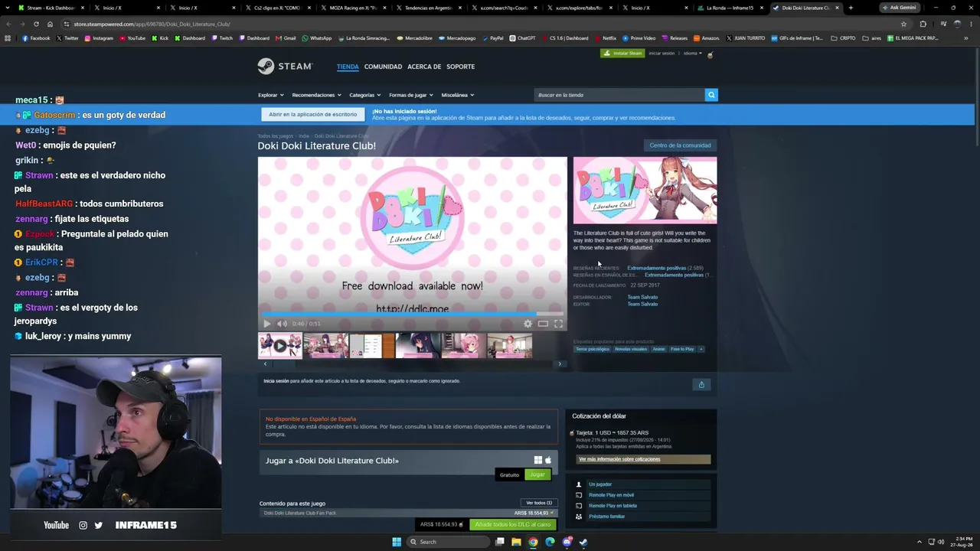Open the SOPORTE page
Screen dimensions: 980x551
[x=461, y=67]
